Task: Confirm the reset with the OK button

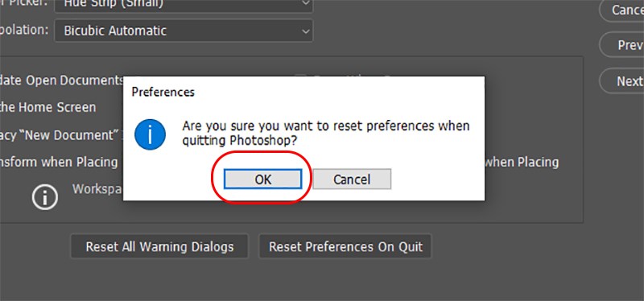Action: click(263, 179)
